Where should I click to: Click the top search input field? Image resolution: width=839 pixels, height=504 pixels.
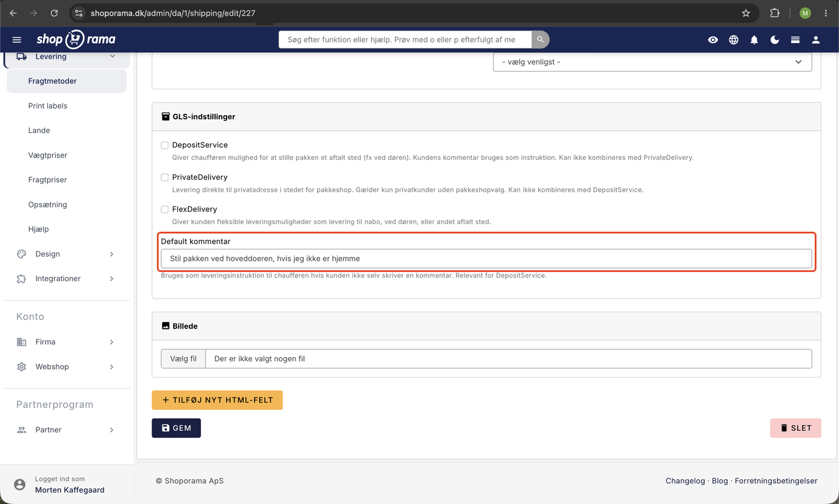[x=405, y=40]
